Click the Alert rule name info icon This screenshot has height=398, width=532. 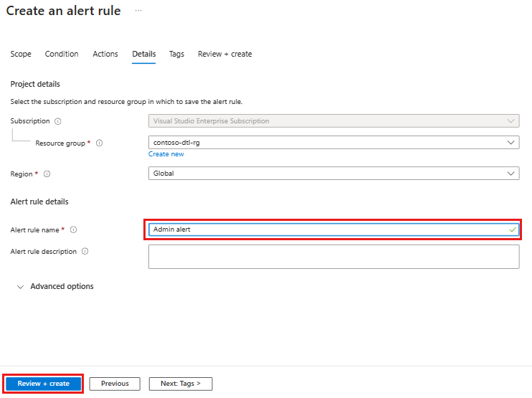click(x=73, y=230)
